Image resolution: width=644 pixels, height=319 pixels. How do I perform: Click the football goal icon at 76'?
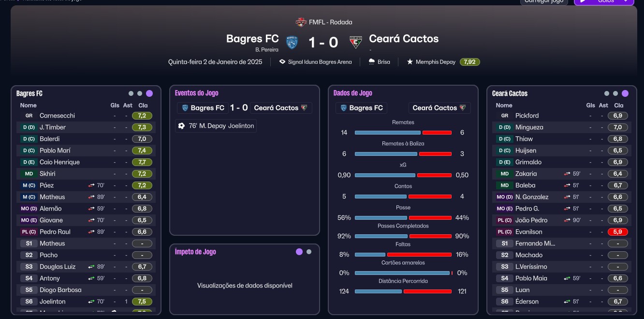point(181,126)
